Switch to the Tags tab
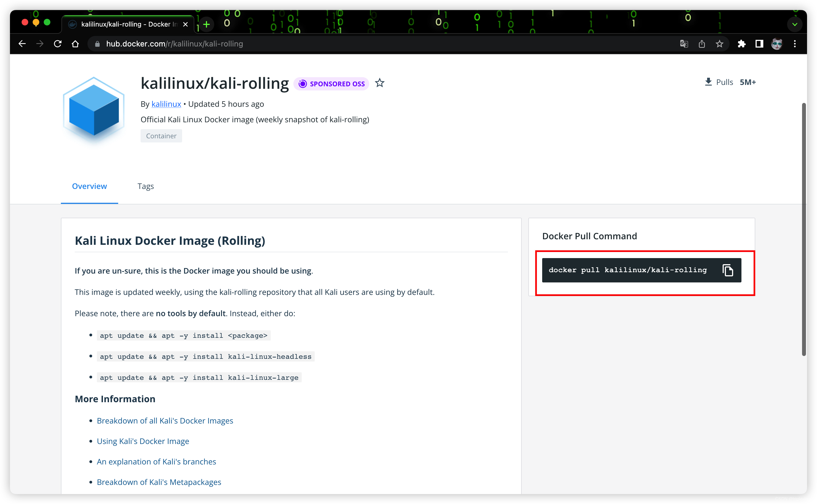 tap(145, 186)
